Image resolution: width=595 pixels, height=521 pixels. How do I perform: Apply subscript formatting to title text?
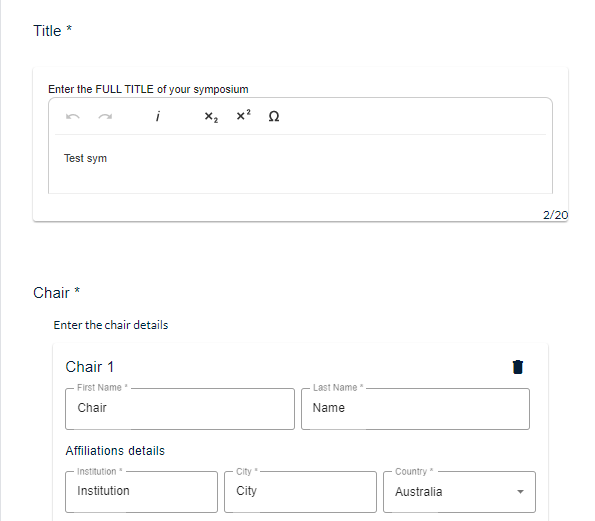[211, 116]
